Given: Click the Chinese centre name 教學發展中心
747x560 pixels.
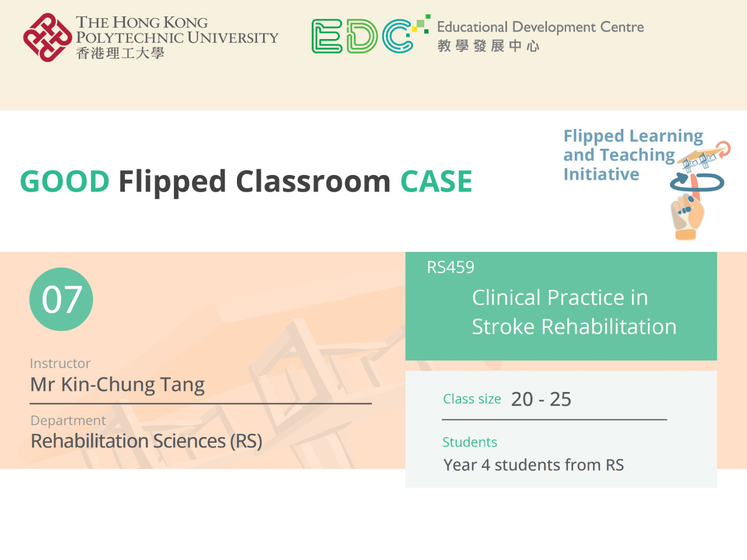Looking at the screenshot, I should (488, 46).
